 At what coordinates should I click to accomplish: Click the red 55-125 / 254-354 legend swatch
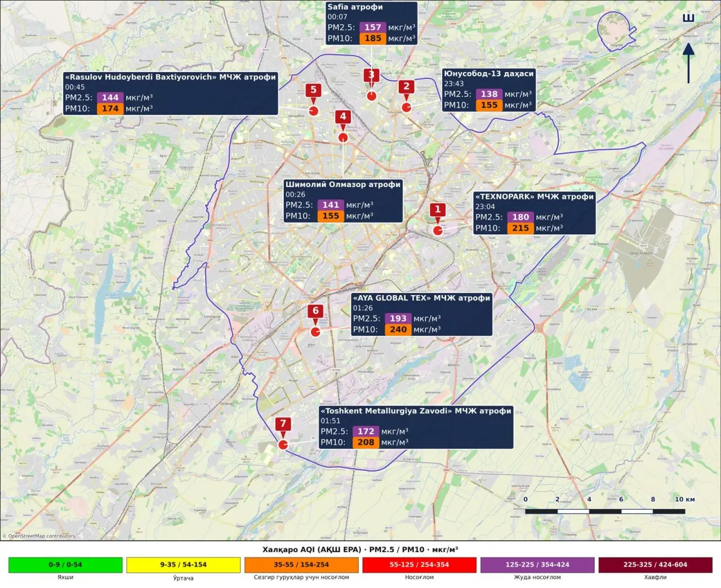point(419,564)
